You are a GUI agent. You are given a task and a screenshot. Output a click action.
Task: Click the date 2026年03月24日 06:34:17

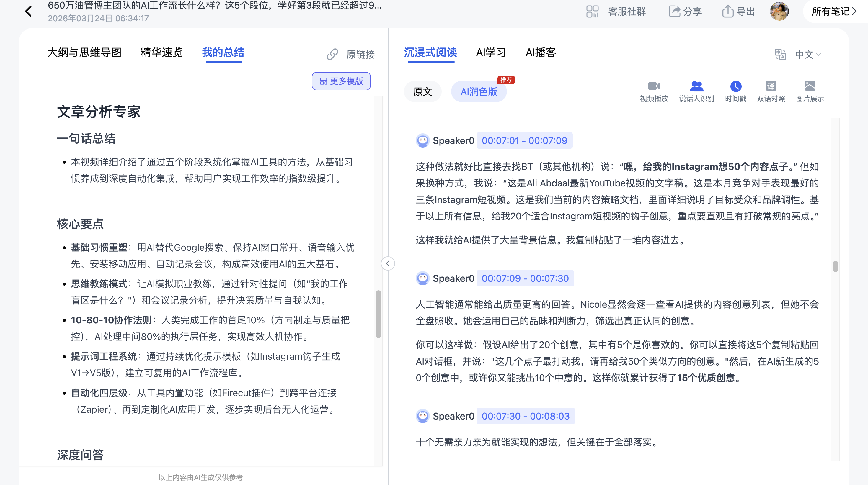click(x=98, y=18)
